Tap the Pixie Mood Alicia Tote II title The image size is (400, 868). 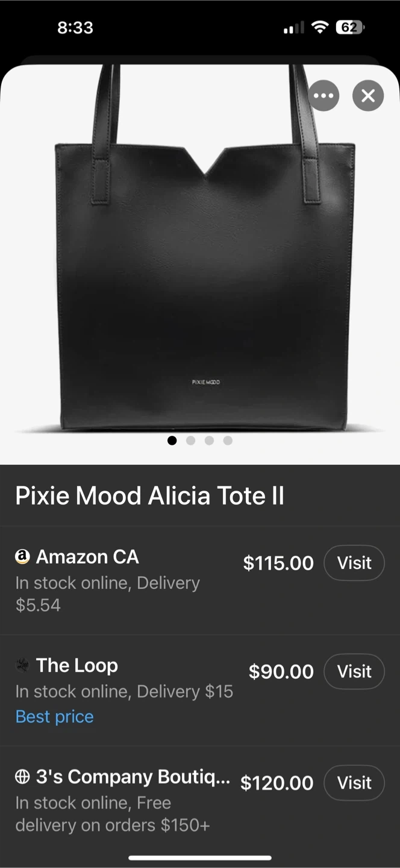pyautogui.click(x=149, y=496)
